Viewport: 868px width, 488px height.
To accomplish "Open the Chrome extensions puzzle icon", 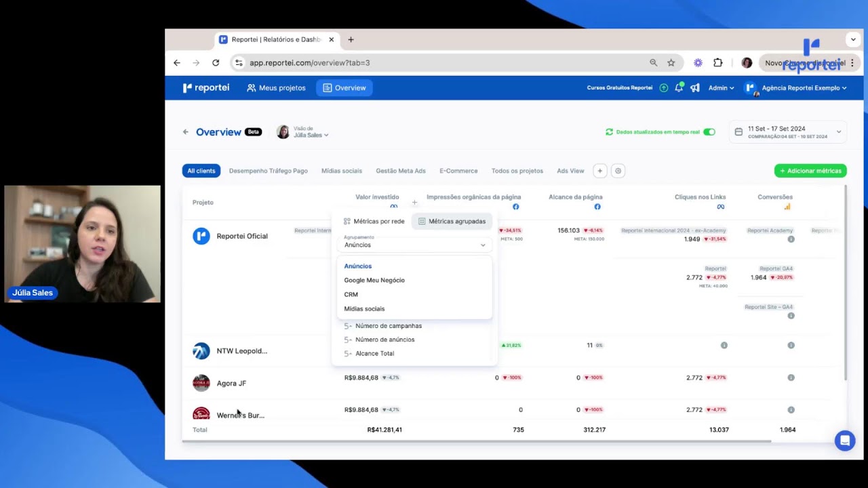I will (x=718, y=62).
